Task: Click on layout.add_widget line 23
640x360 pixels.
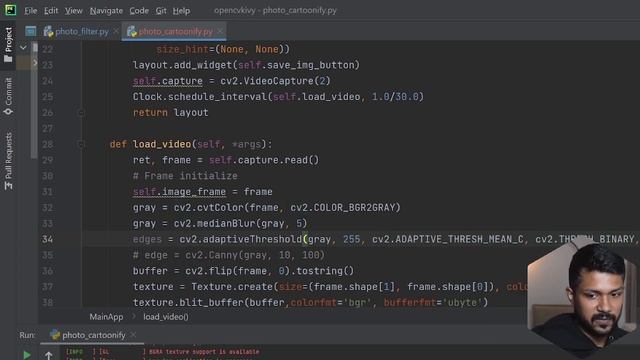Action: 246,65
